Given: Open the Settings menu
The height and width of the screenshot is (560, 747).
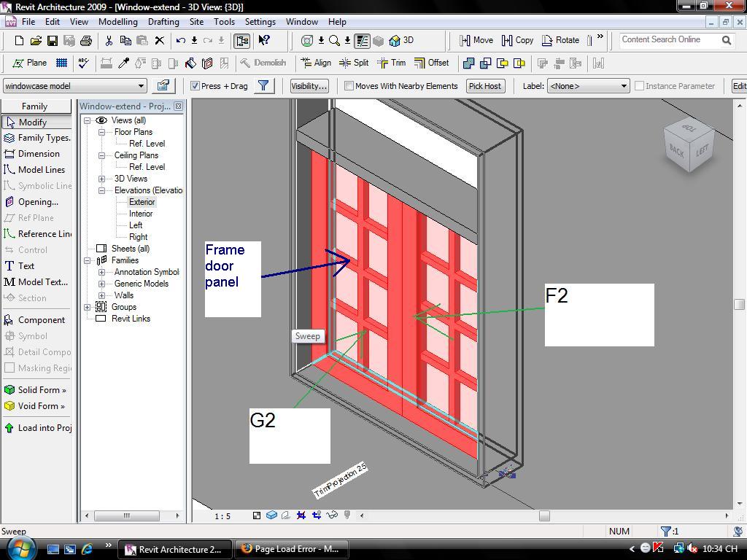Looking at the screenshot, I should click(260, 22).
